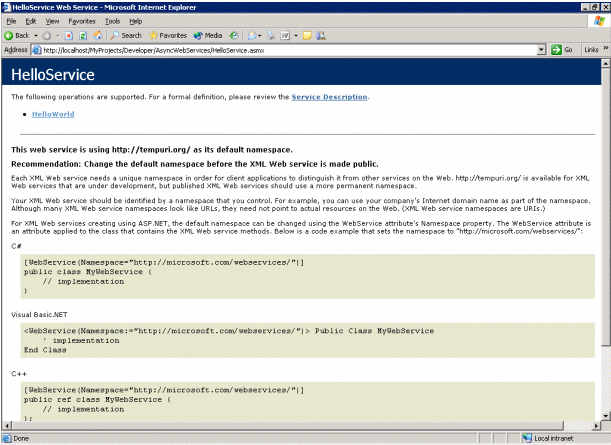This screenshot has height=445, width=611.
Task: Click the Local intranet zone indicator
Action: click(x=548, y=438)
